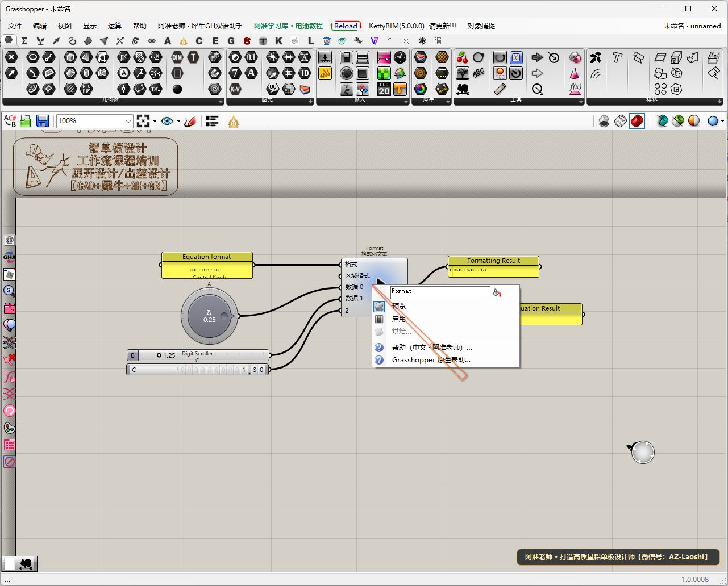Click the light bulb icon in left sidebar

[x=10, y=325]
